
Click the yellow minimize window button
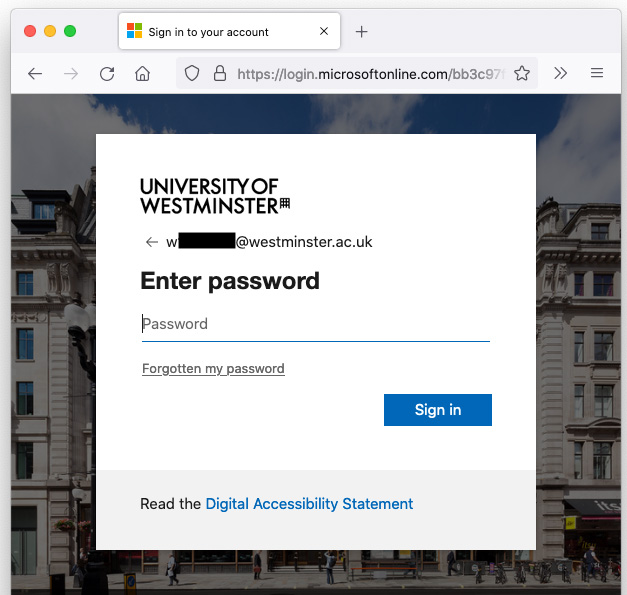point(50,31)
